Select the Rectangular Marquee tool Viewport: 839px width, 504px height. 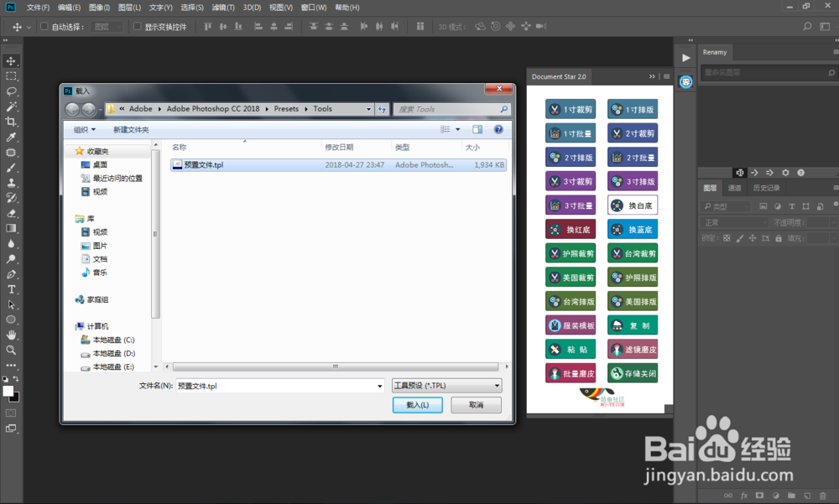point(11,76)
